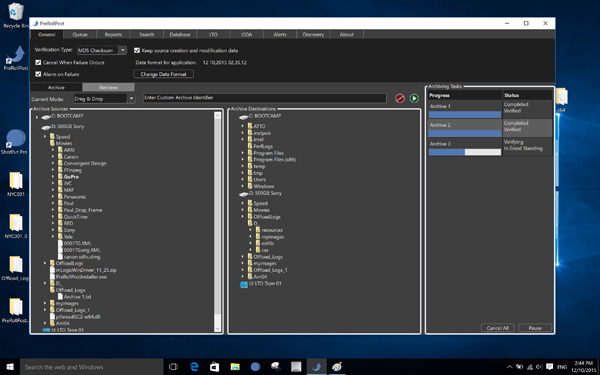Screen dimensions: 600x375
Task: Open File Explorer from taskbar
Action: coord(235,367)
